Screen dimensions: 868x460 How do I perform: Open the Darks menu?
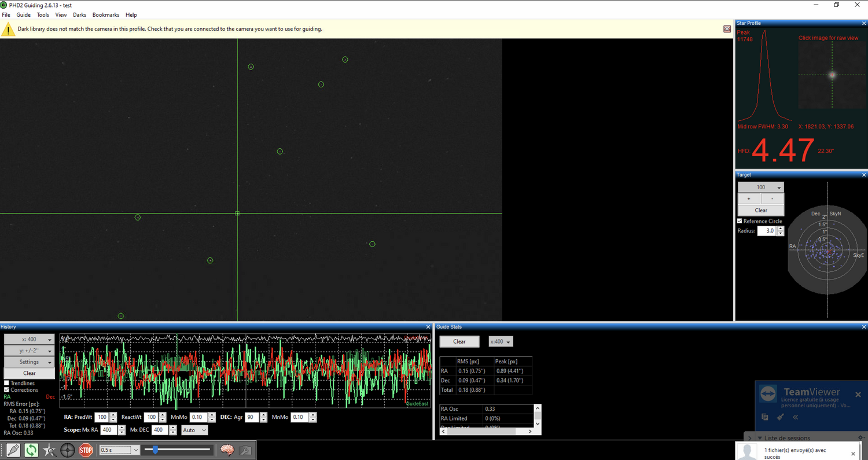tap(79, 14)
